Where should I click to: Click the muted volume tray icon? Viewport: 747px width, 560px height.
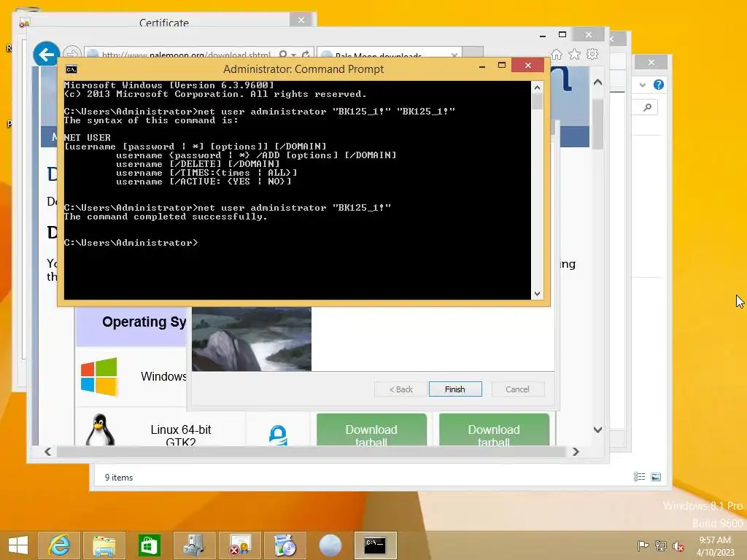pyautogui.click(x=678, y=545)
